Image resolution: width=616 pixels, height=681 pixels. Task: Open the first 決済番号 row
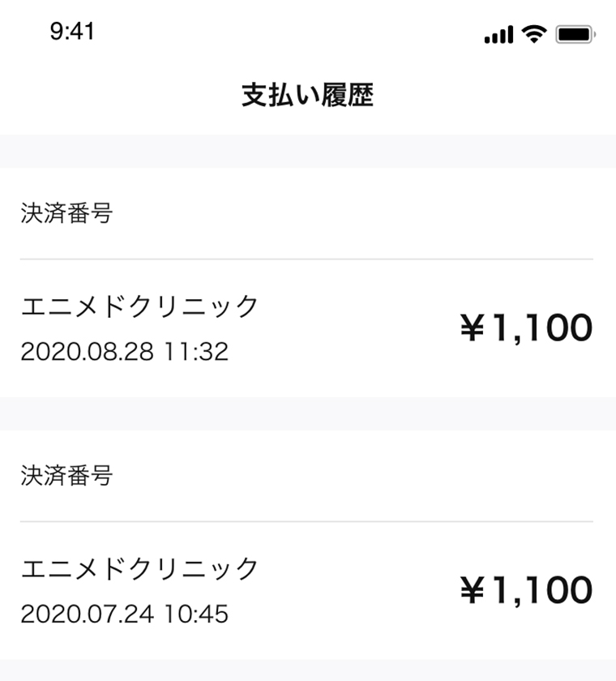click(308, 213)
